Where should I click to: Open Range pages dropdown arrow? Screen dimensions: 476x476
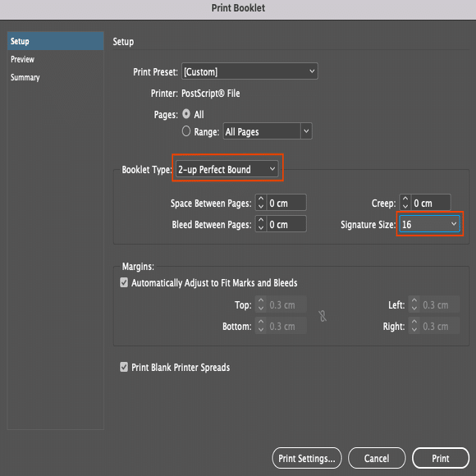tap(306, 131)
